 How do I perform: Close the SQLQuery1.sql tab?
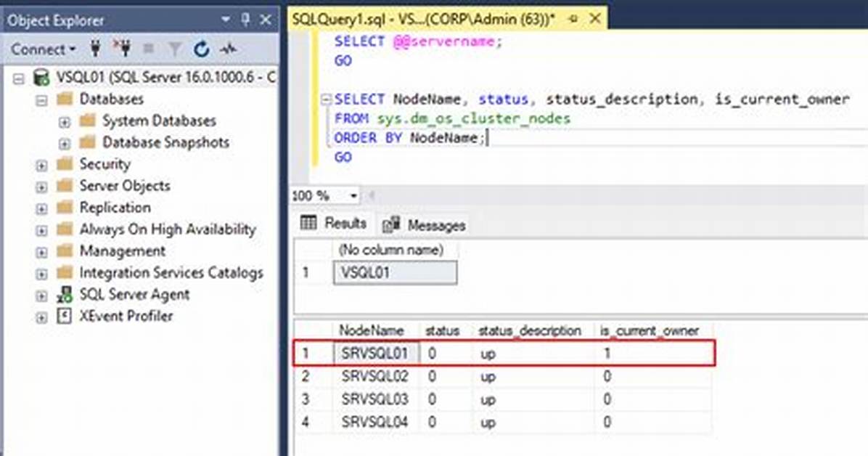(595, 20)
